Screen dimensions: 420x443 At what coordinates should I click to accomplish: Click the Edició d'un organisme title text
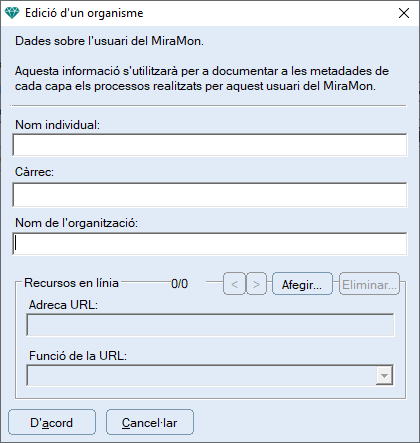point(84,13)
